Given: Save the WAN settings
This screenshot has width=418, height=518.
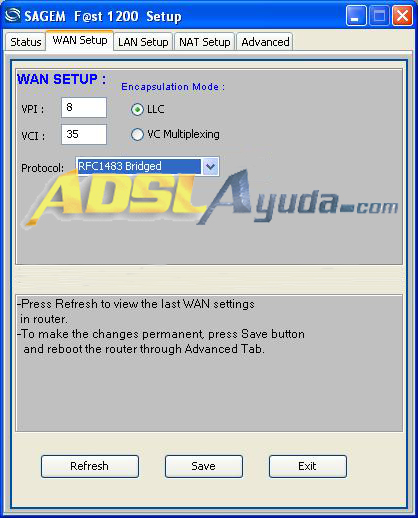Looking at the screenshot, I should tap(204, 466).
